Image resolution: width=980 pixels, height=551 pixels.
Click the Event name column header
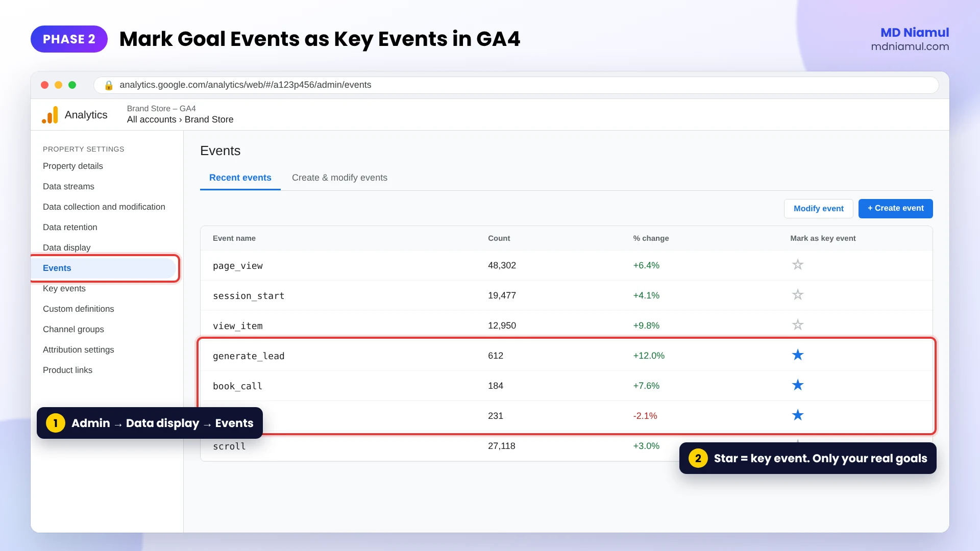[x=234, y=238]
